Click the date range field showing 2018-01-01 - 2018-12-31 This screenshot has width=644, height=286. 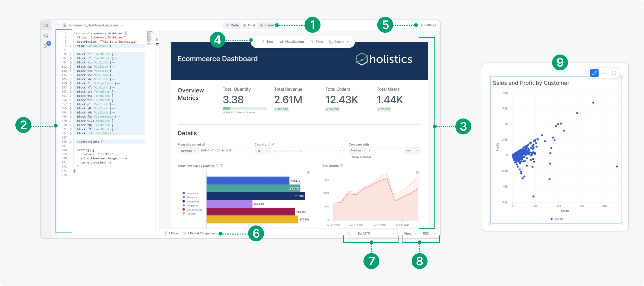pos(224,150)
